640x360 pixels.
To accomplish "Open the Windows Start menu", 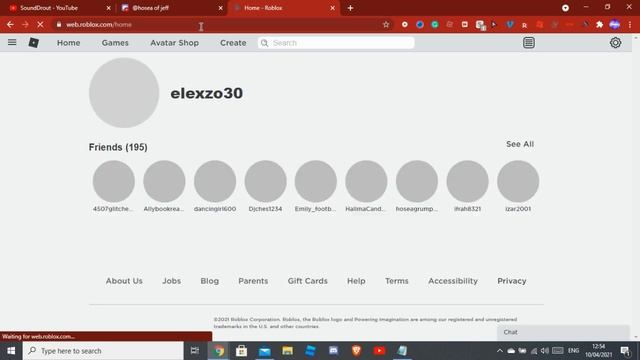I will tap(11, 351).
